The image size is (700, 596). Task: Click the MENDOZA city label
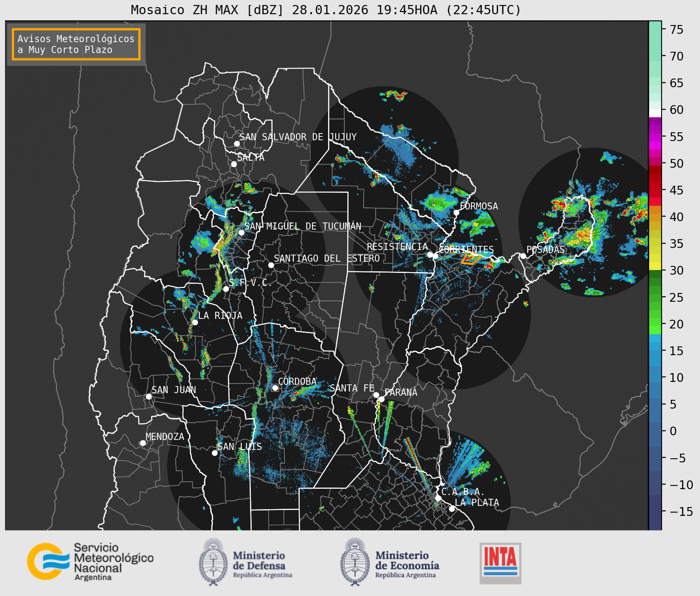pos(165,437)
